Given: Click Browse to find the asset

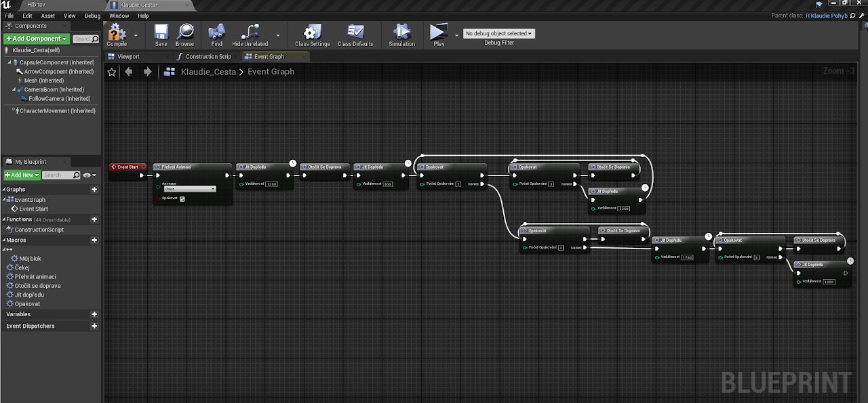Looking at the screenshot, I should tap(184, 33).
